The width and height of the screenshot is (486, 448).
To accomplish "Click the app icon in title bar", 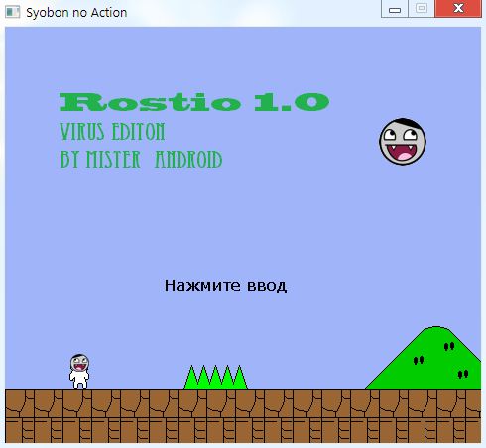I will coord(13,12).
